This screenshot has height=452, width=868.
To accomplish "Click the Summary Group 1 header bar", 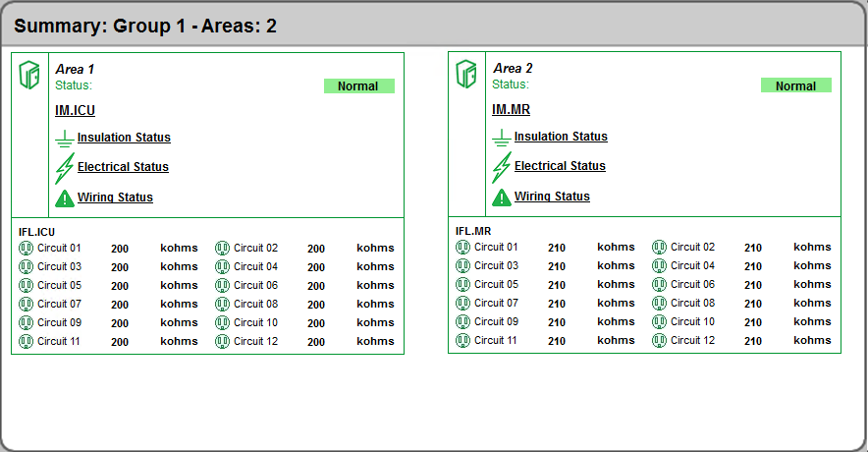I will pos(434,26).
